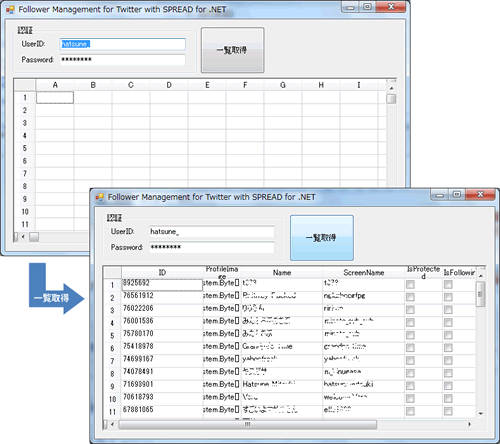This screenshot has width=500, height=444.
Task: Select the IsProtected column header
Action: pyautogui.click(x=423, y=272)
